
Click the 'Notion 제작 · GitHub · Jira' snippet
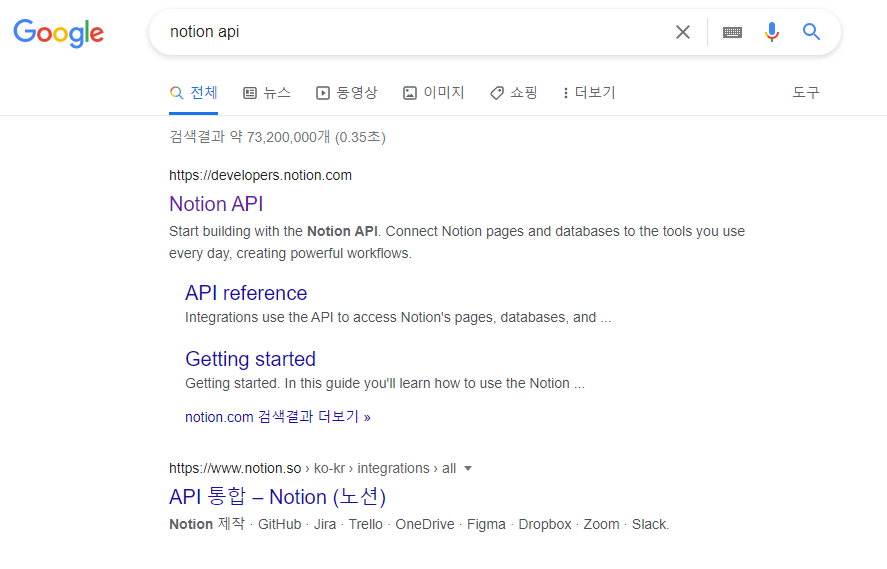pos(419,524)
